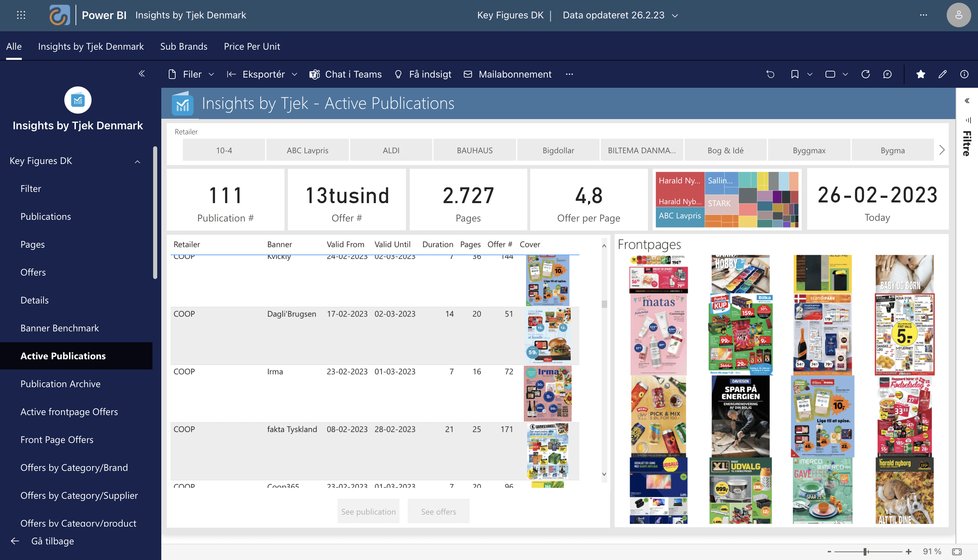Image resolution: width=978 pixels, height=560 pixels.
Task: Select the ALDI retailer slicer tile
Action: click(x=391, y=150)
